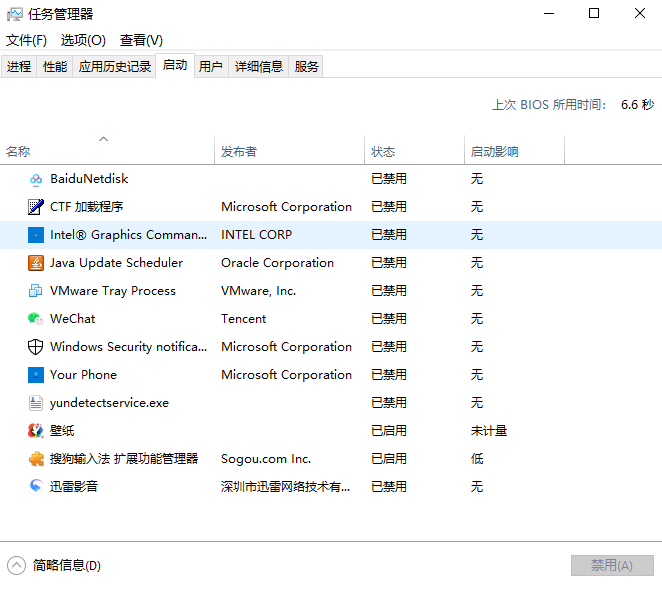Switch to the 应用历史记录 tab
This screenshot has height=590, width=662.
click(x=114, y=66)
